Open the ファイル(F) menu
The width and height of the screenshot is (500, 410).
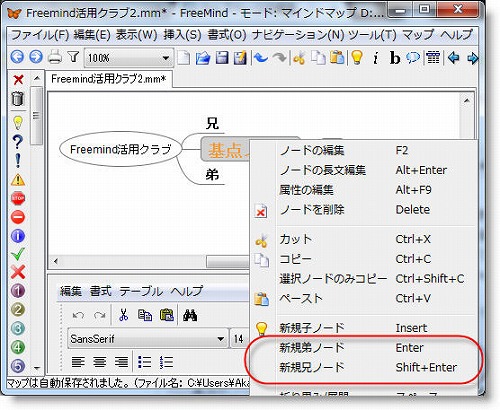[40, 35]
